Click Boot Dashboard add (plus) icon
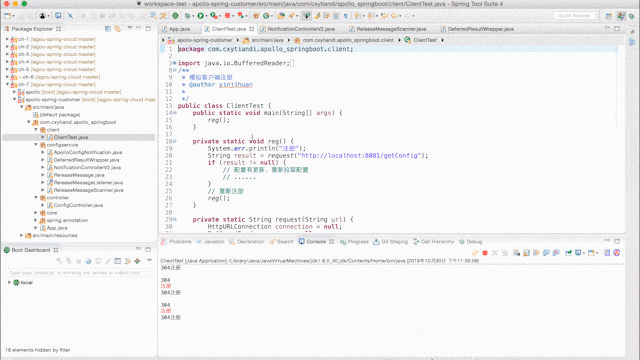This screenshot has height=360, width=640. [137, 261]
